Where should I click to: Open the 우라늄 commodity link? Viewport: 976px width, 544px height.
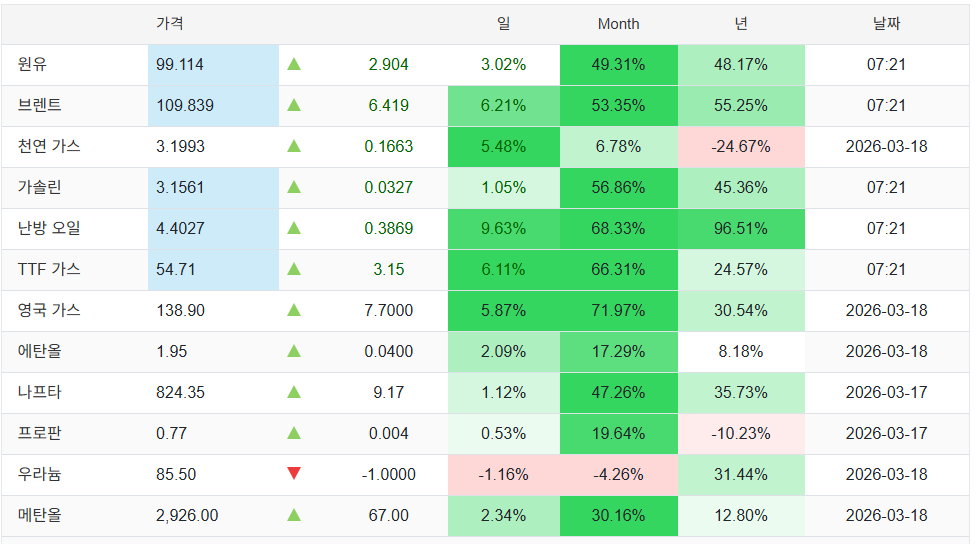click(40, 474)
